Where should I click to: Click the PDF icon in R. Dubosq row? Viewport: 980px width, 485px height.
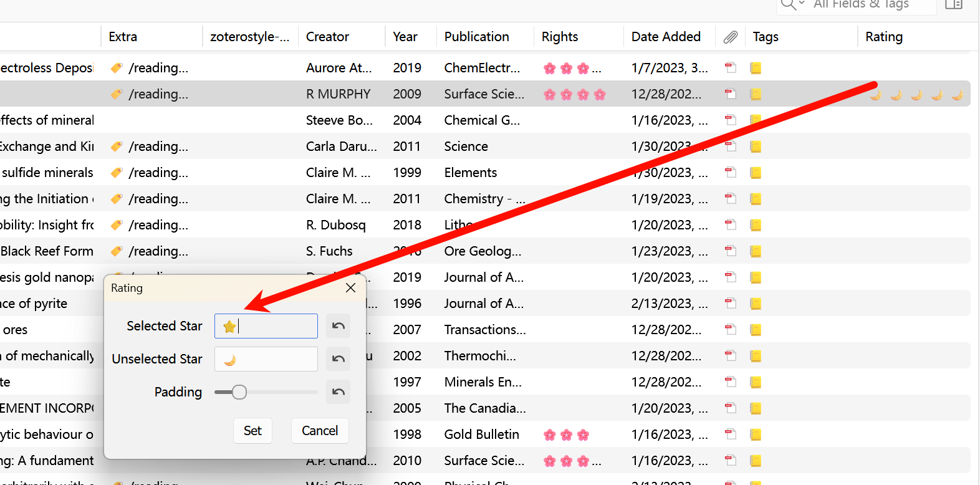point(731,225)
